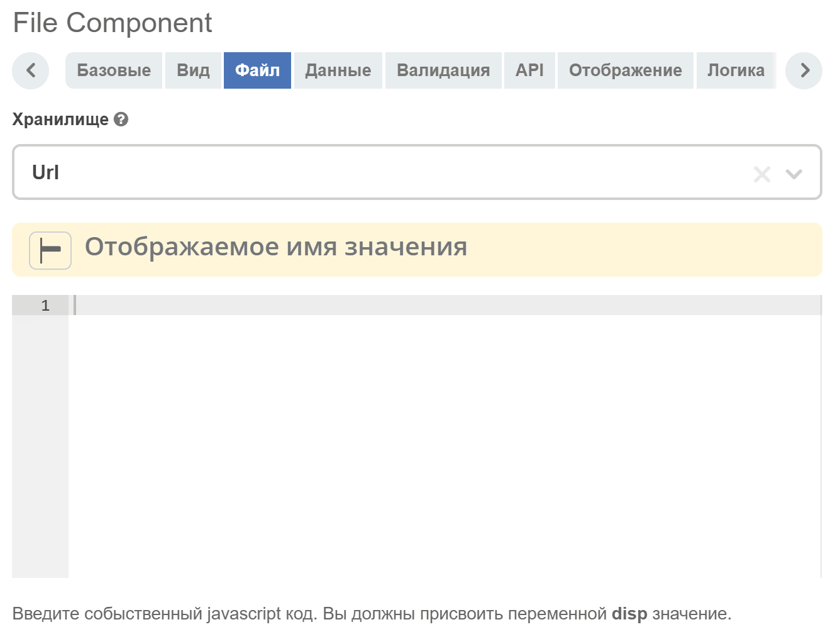Show help tooltip next to Хранилище
Screen dimensions: 840x644
pos(121,119)
